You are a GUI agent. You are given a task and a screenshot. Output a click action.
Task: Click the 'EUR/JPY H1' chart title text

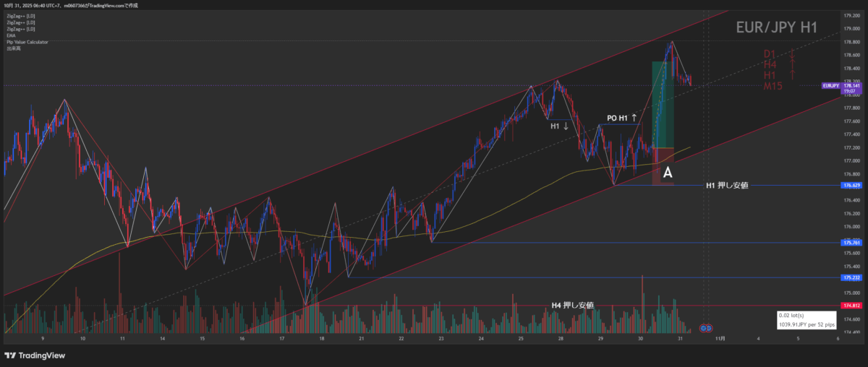[776, 27]
